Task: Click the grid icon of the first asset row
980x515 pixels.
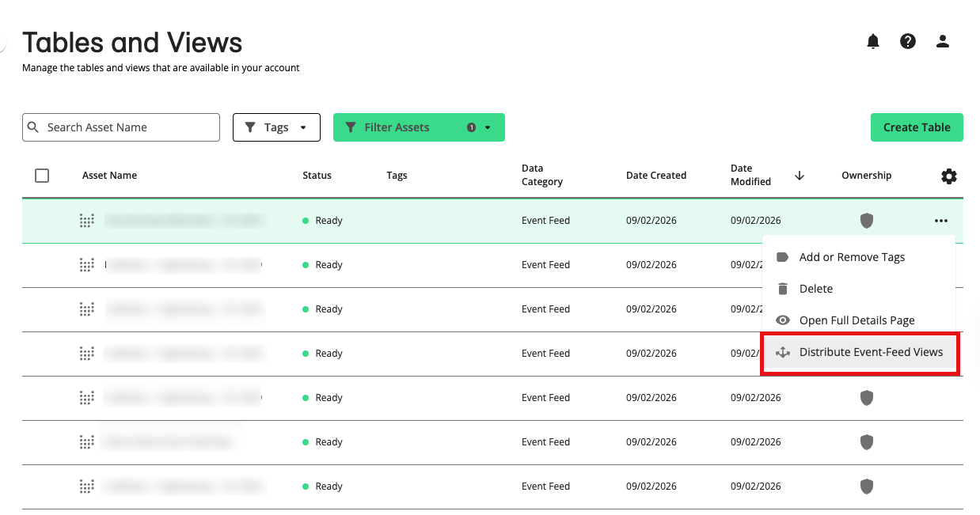Action: tap(87, 221)
